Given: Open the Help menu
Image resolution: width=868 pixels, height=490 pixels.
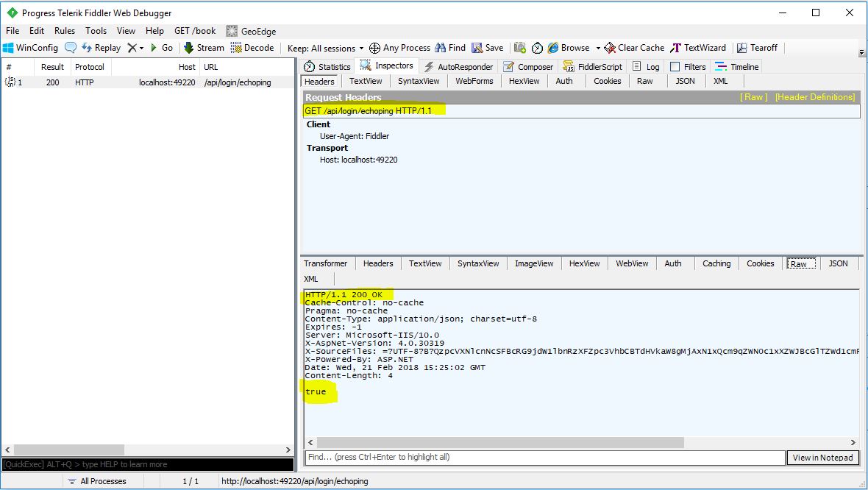Looking at the screenshot, I should coord(154,31).
